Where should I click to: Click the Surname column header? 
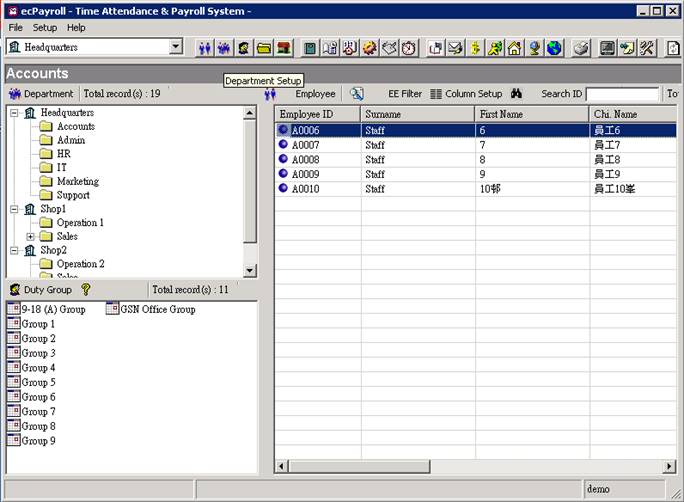(x=417, y=114)
